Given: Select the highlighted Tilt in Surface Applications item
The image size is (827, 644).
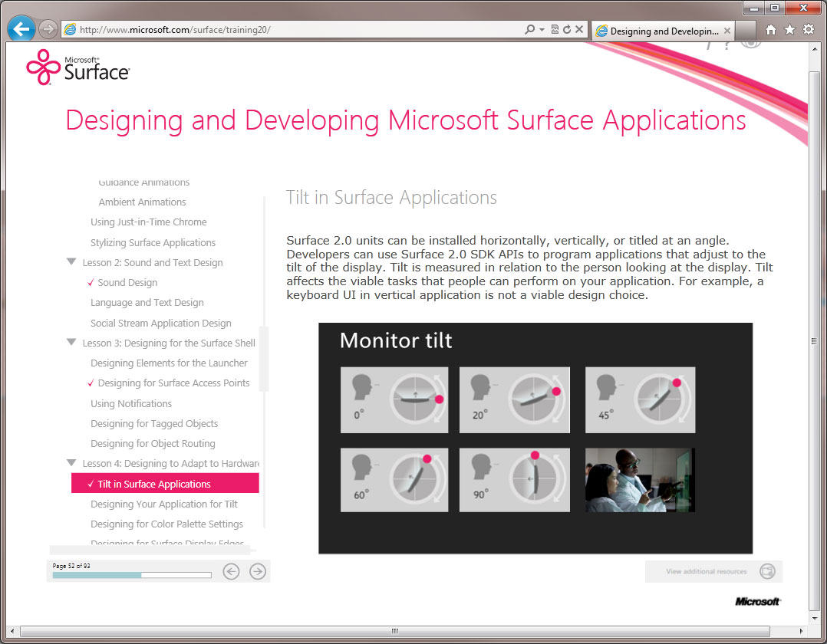Looking at the screenshot, I should [165, 483].
